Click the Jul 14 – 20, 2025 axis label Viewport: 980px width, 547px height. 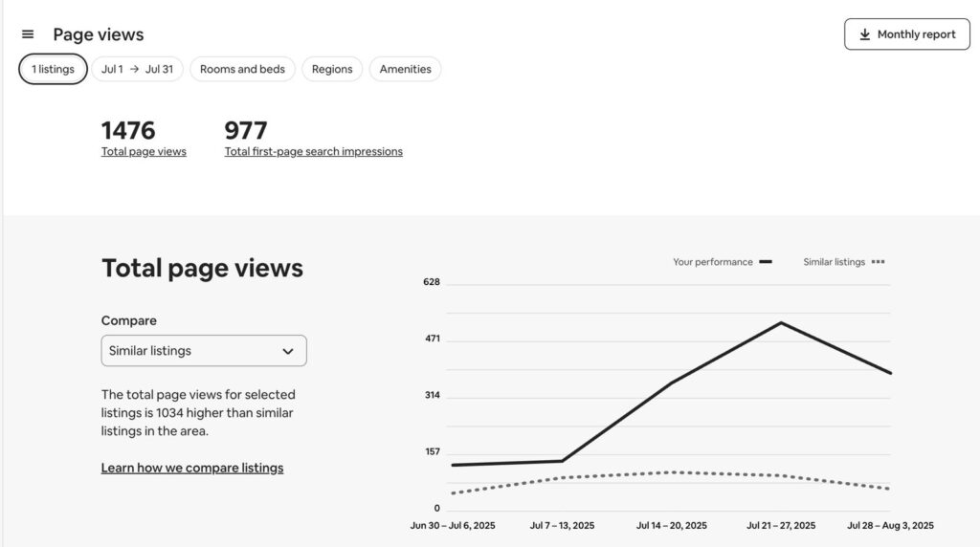(x=671, y=525)
